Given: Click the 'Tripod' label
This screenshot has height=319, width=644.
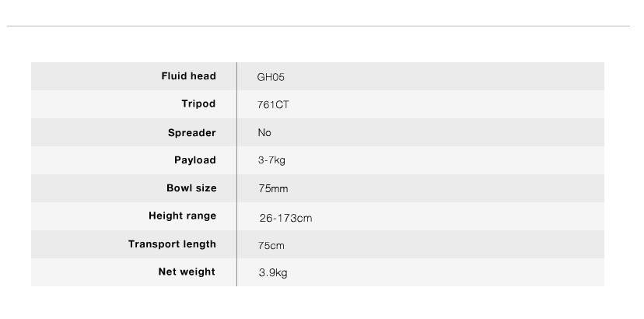Looking at the screenshot, I should [x=198, y=104].
